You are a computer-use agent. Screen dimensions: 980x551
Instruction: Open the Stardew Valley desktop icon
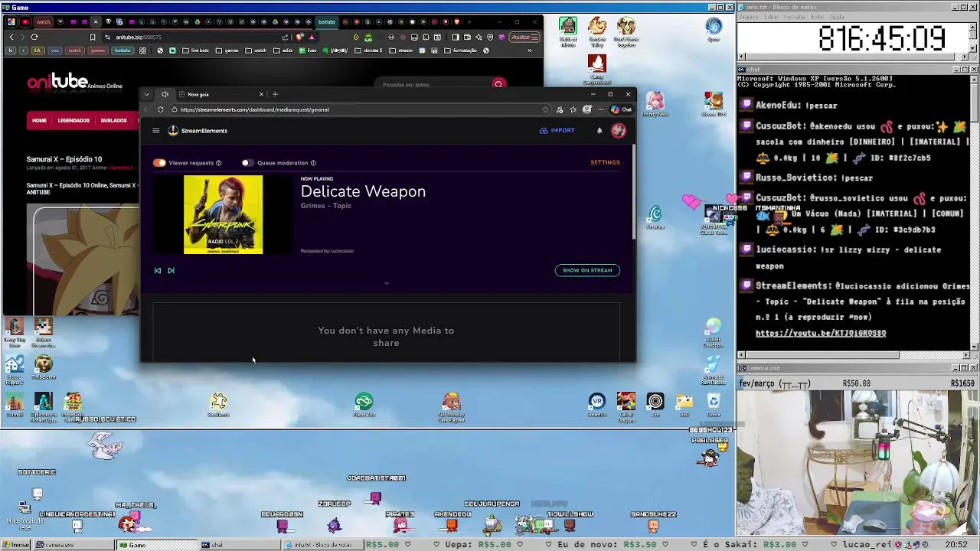tap(596, 31)
